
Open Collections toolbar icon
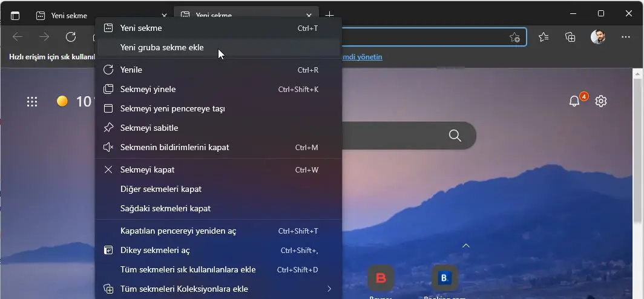click(570, 37)
